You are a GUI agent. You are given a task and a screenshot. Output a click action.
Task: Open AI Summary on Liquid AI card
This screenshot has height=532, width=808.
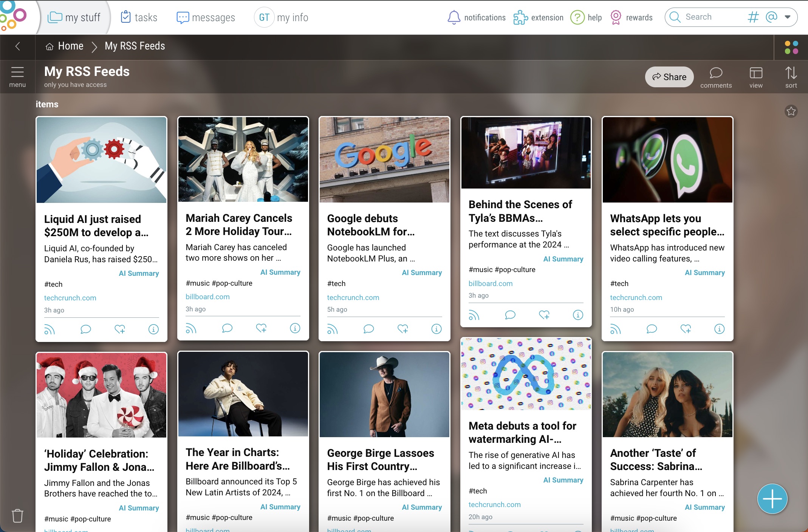pos(139,273)
